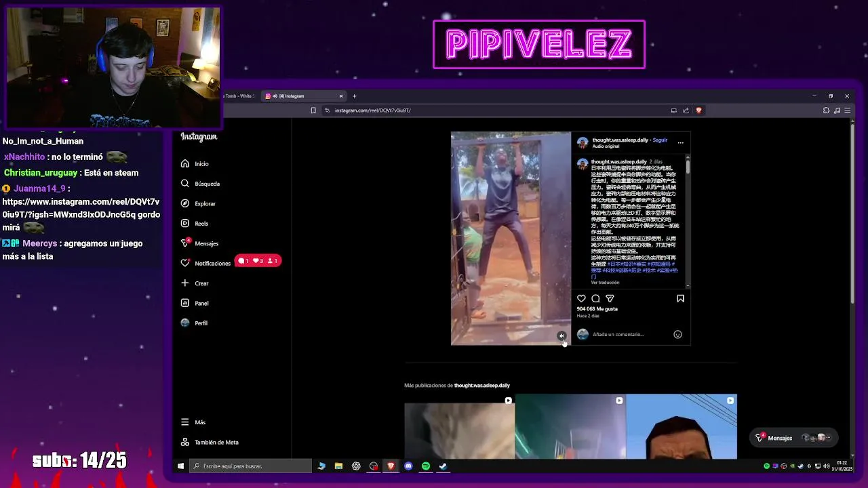This screenshot has height=488, width=868.
Task: Open ChatGPT from the taskbar
Action: [x=356, y=466]
